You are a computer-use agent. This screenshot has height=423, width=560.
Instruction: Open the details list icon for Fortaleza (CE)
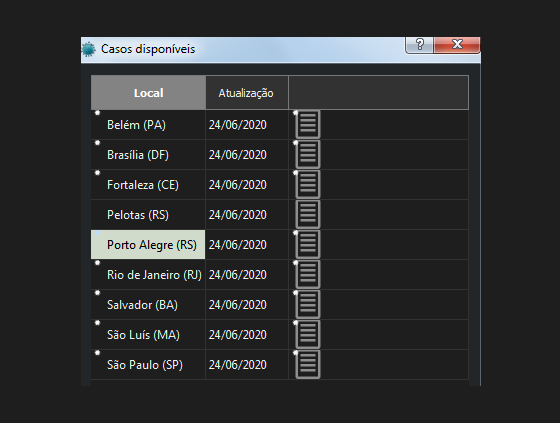[x=308, y=184]
